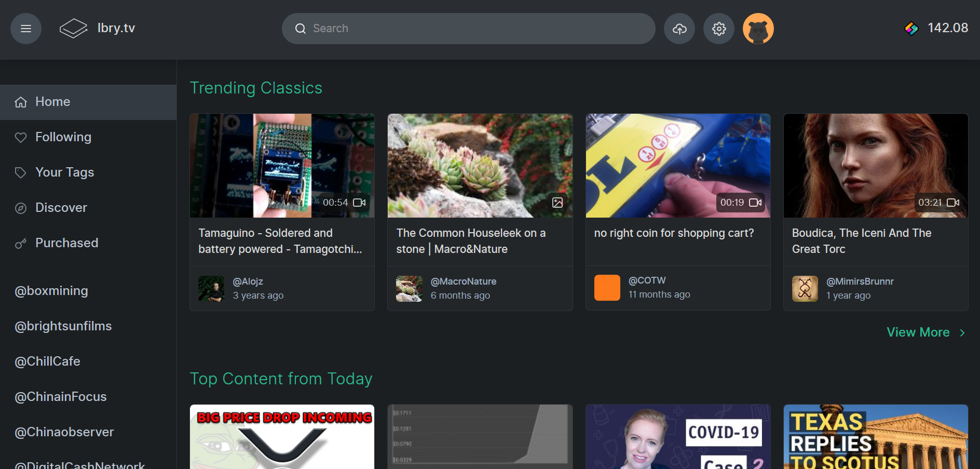The width and height of the screenshot is (980, 469).
Task: Click title 'The Common Houseleek on a stone'
Action: (471, 242)
